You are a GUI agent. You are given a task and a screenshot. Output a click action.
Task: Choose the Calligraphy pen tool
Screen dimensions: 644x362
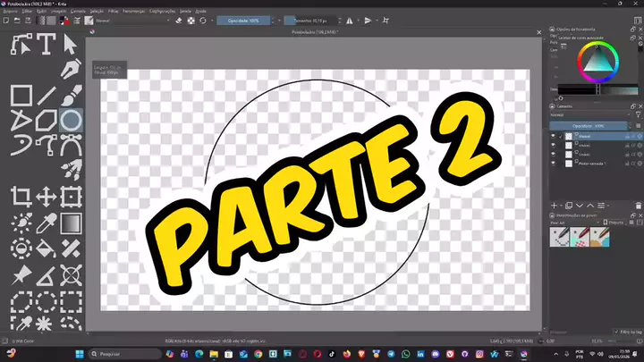(71, 69)
